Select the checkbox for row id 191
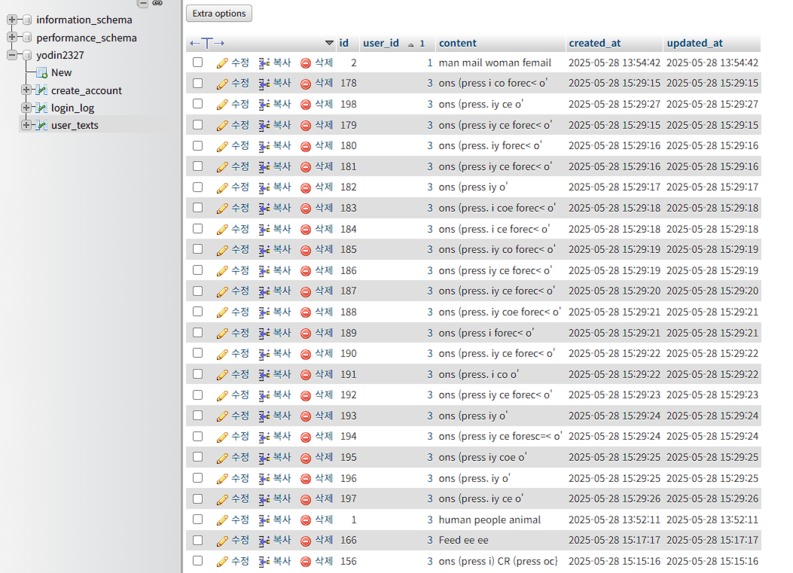 click(x=198, y=374)
